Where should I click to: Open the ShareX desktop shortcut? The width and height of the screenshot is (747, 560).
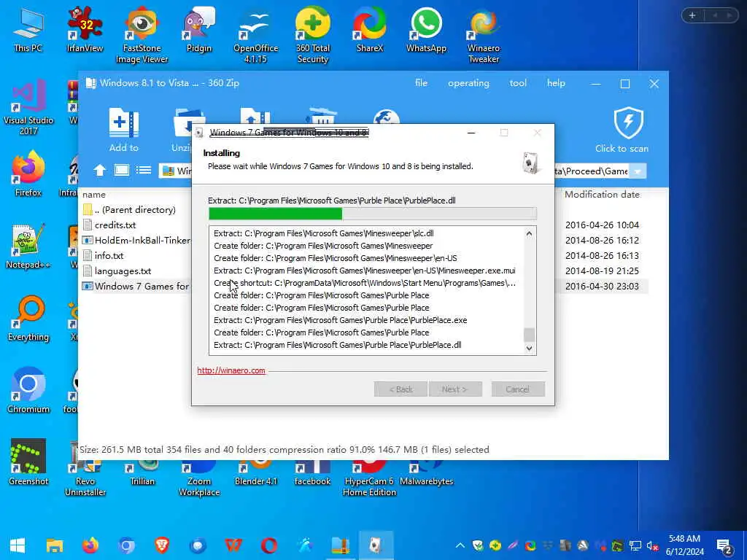[370, 29]
